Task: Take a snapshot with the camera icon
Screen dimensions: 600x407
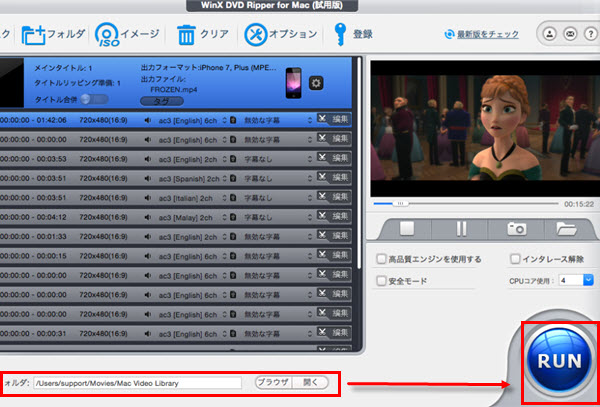Action: [517, 229]
